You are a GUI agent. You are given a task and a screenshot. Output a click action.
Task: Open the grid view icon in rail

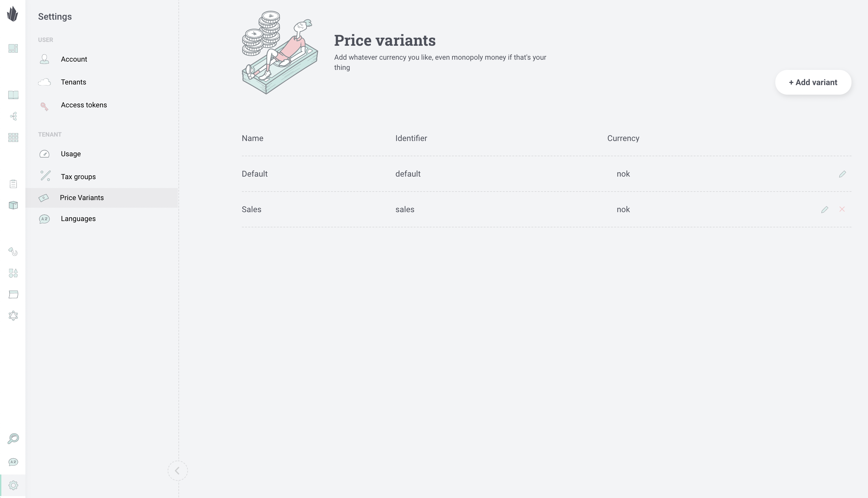[x=13, y=138]
